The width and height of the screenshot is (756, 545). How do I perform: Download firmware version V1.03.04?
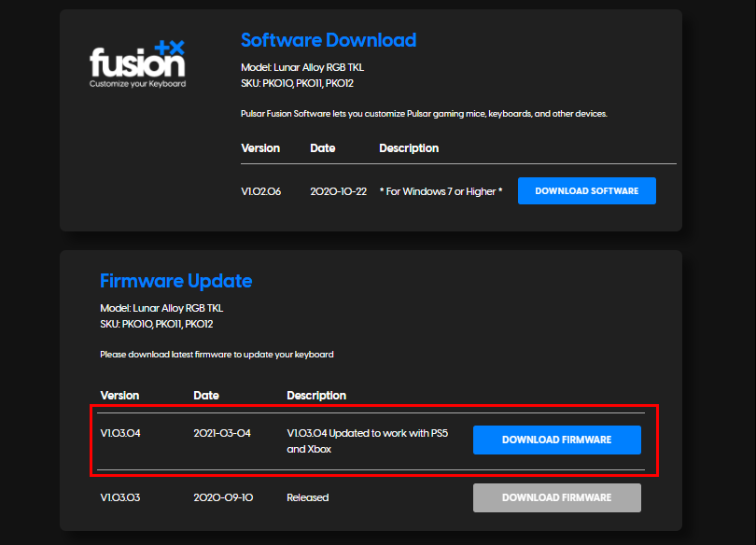point(557,440)
